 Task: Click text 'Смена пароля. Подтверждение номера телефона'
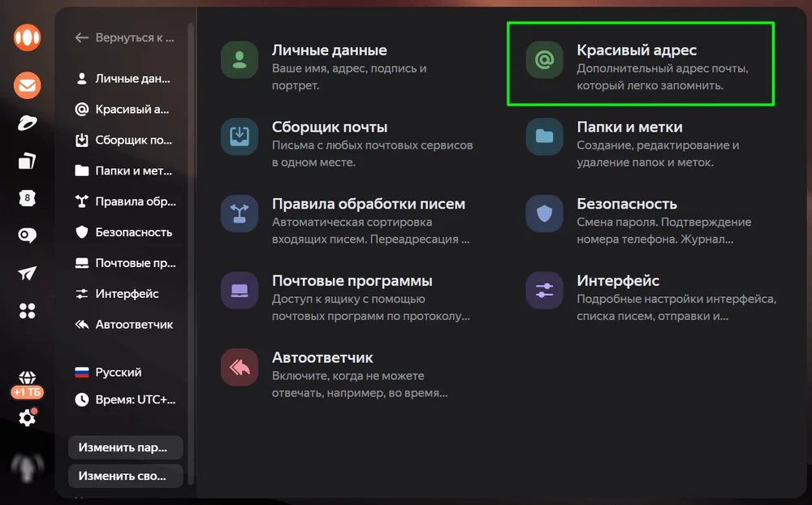(x=664, y=231)
